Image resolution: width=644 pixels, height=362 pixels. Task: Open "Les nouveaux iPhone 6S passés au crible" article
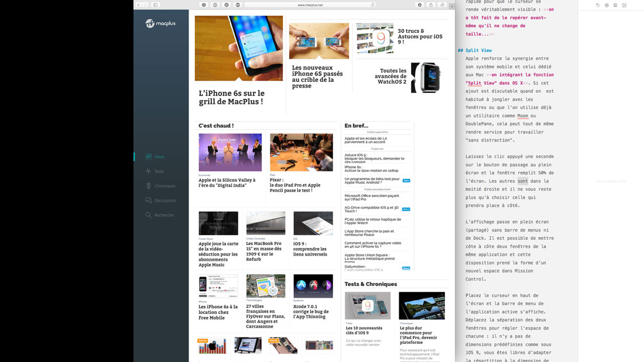[317, 77]
